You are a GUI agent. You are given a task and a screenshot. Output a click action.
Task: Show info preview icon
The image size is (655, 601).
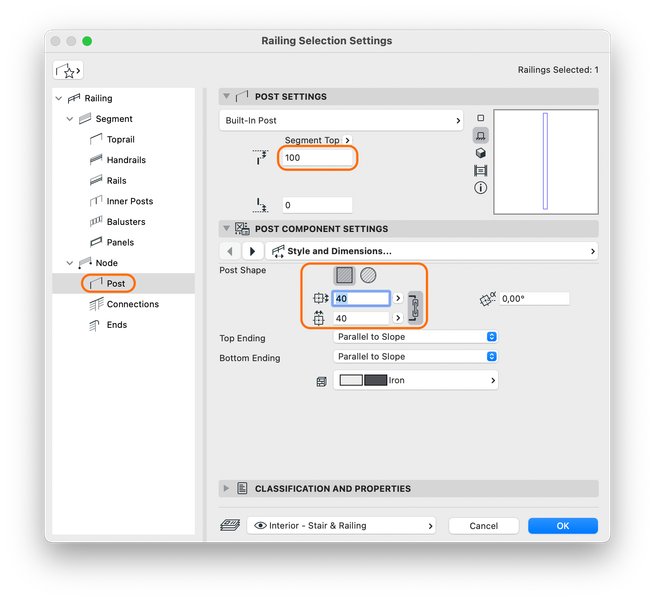pos(480,188)
